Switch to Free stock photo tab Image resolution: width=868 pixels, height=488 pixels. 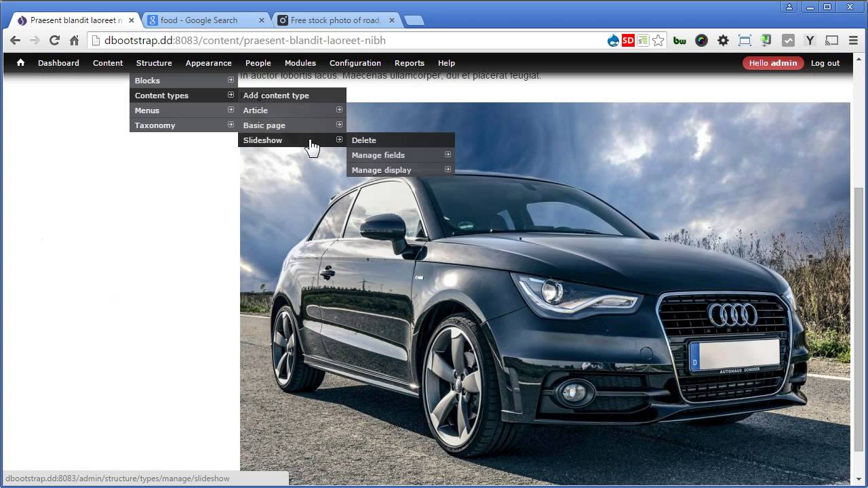[x=336, y=20]
